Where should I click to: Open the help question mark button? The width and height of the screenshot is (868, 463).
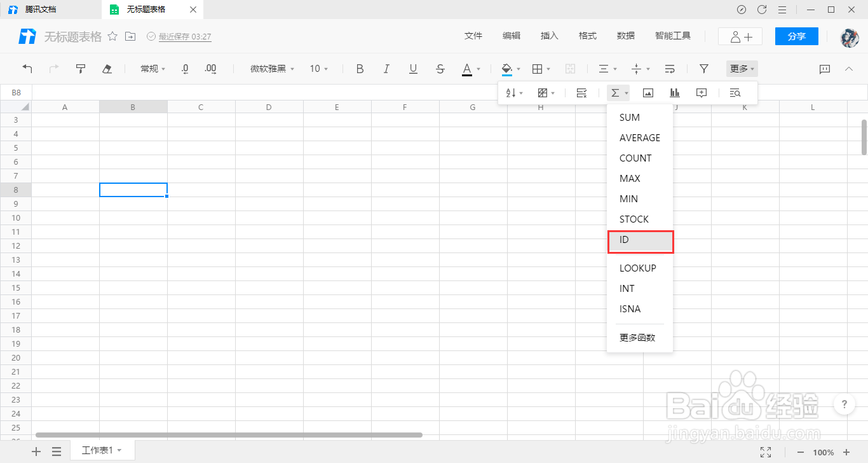tap(844, 404)
